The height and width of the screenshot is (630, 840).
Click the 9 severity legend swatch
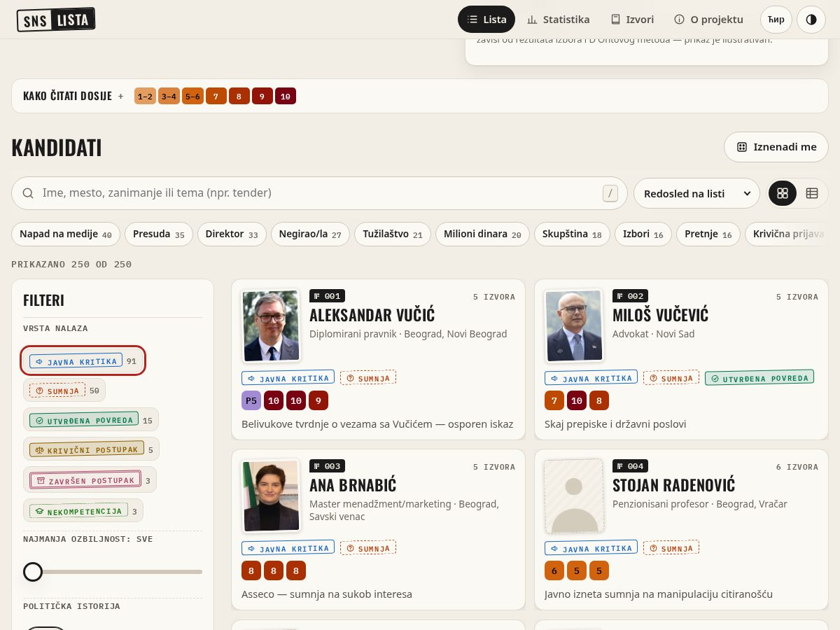(262, 97)
